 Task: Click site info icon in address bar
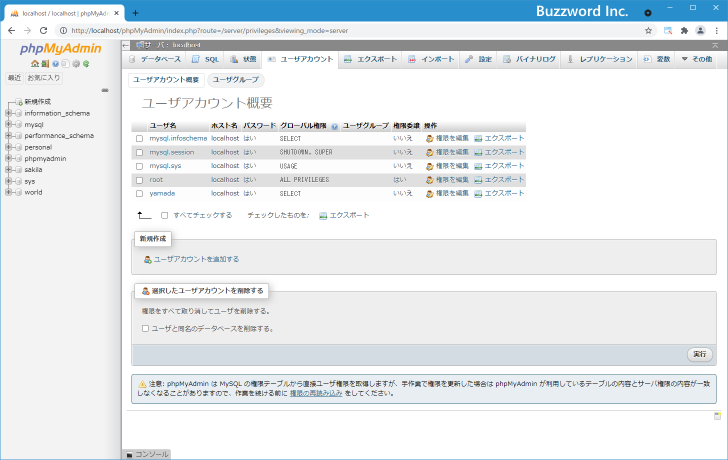[x=63, y=31]
